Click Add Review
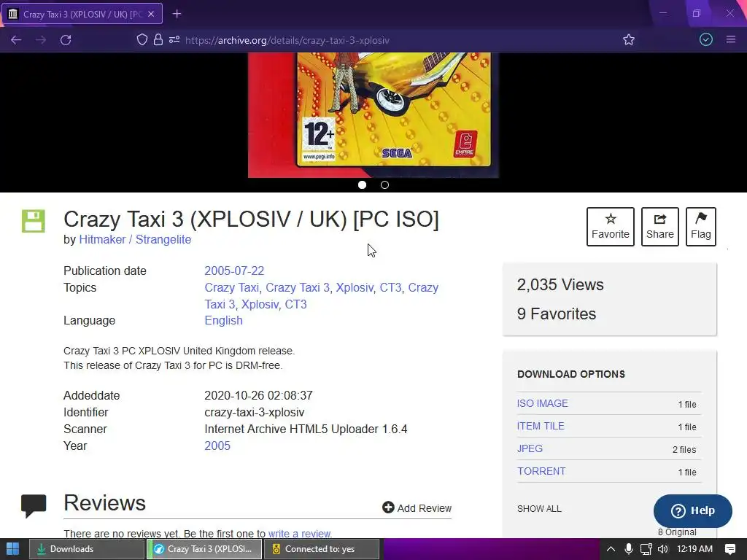747x560 pixels. click(417, 508)
